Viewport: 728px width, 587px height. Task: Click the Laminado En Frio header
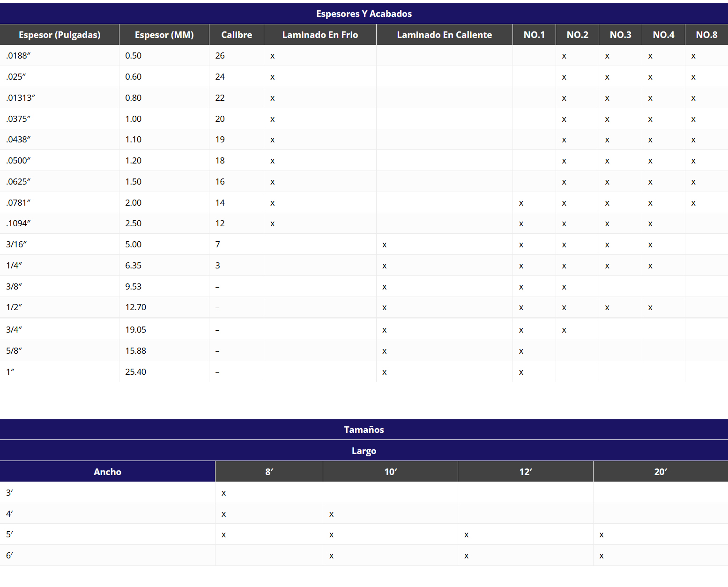click(320, 35)
